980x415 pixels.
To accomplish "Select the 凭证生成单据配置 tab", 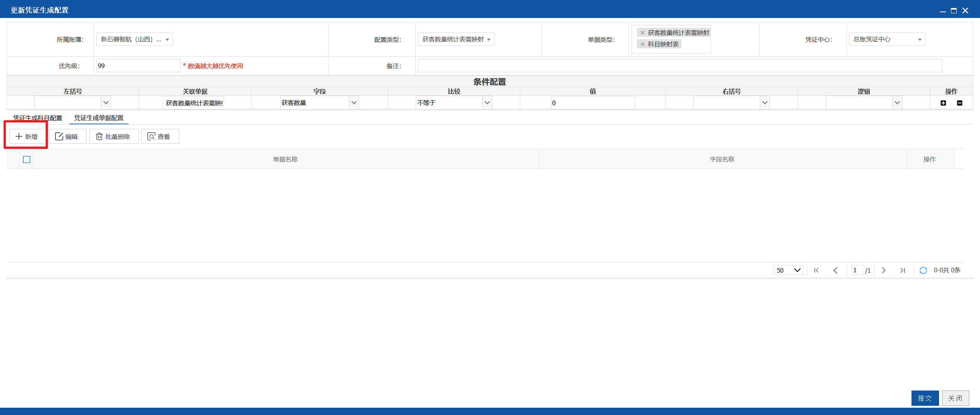I will click(x=99, y=118).
